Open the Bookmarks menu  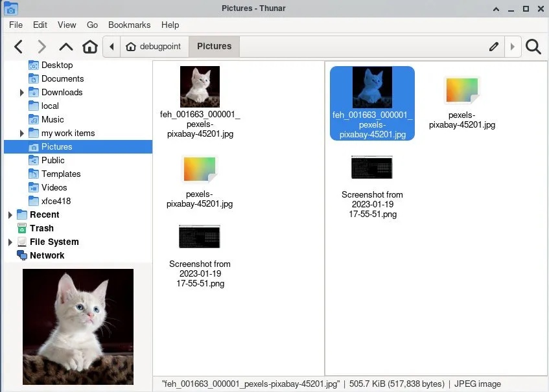pyautogui.click(x=129, y=25)
